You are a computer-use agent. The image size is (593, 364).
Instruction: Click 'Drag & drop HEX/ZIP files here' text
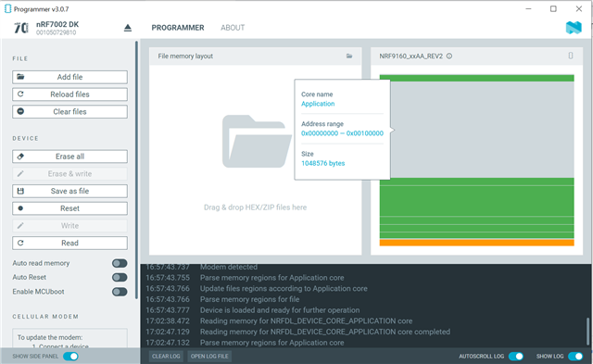256,207
